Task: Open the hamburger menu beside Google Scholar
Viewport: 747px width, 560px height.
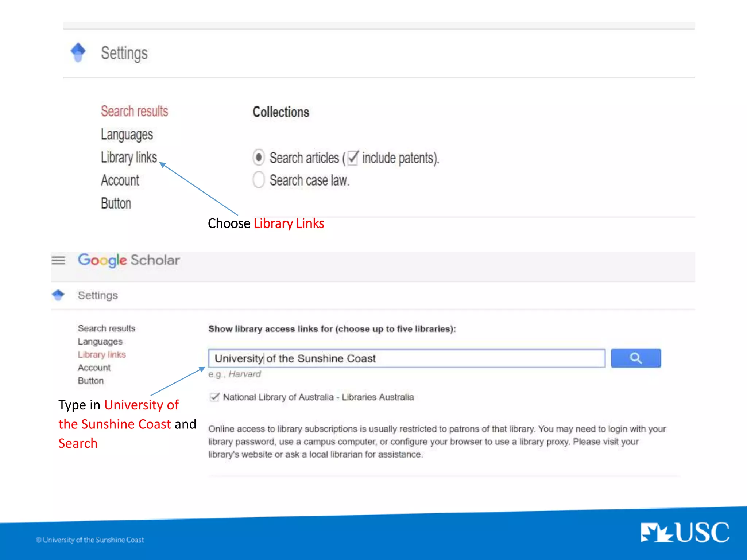Action: (58, 260)
